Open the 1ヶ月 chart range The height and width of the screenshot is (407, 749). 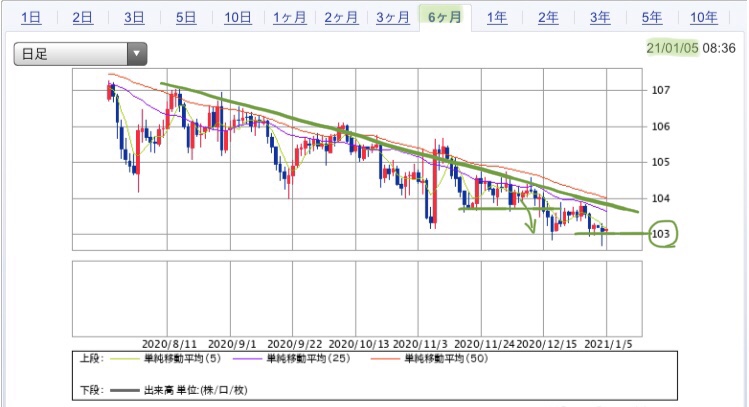point(289,18)
